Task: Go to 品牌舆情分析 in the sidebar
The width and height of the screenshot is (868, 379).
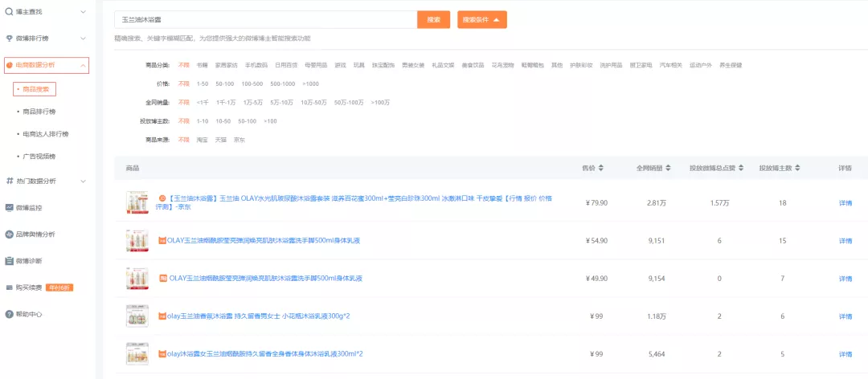Action: [x=35, y=234]
